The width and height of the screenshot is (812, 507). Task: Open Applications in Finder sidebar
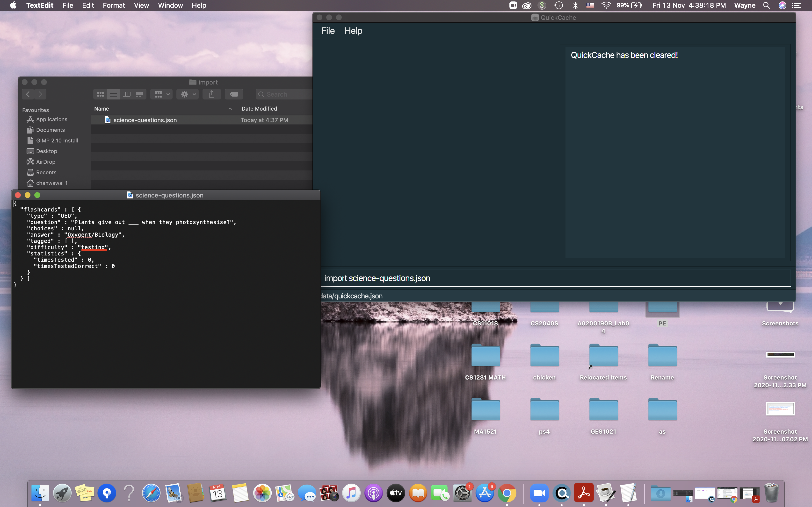pos(51,119)
